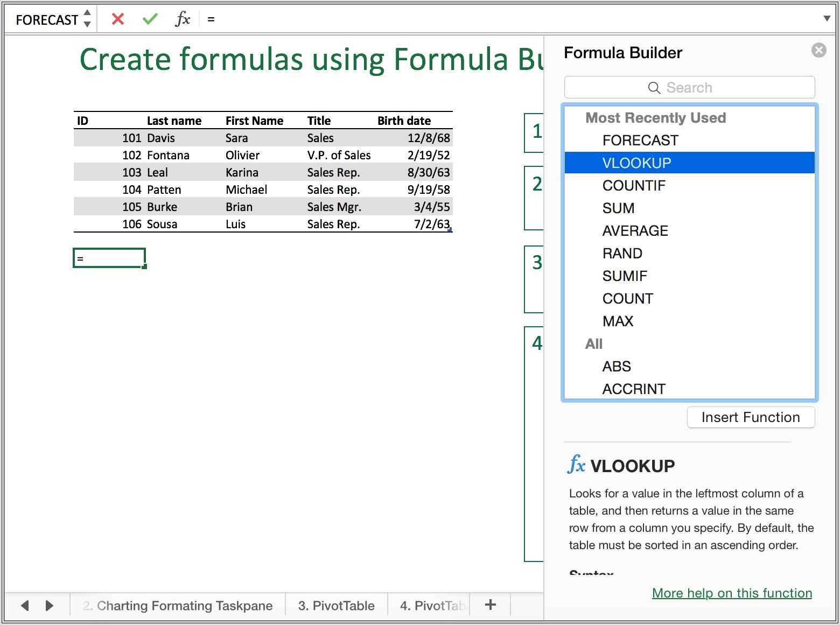
Task: Select the birth date cell 8/30/63
Action: click(x=429, y=172)
